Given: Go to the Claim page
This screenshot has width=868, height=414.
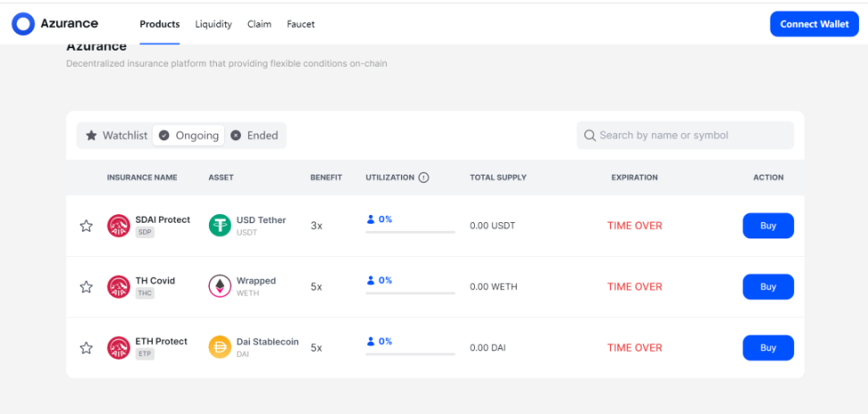Looking at the screenshot, I should (259, 24).
